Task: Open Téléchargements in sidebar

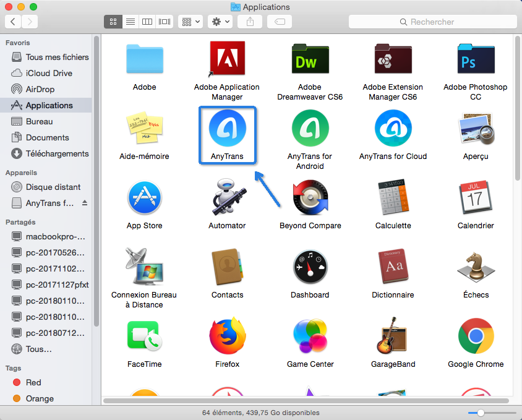Action: coord(46,153)
